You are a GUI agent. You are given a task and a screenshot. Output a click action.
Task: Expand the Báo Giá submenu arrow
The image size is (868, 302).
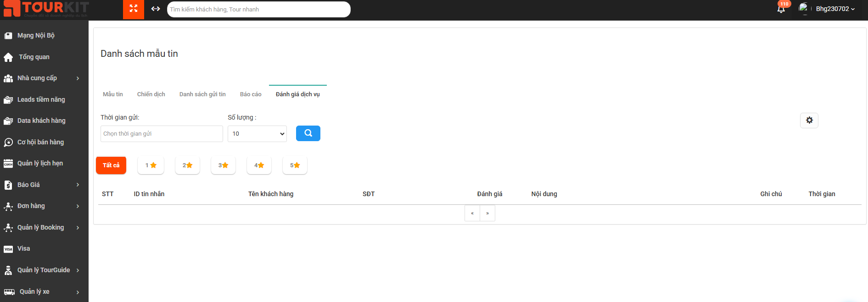coord(78,185)
